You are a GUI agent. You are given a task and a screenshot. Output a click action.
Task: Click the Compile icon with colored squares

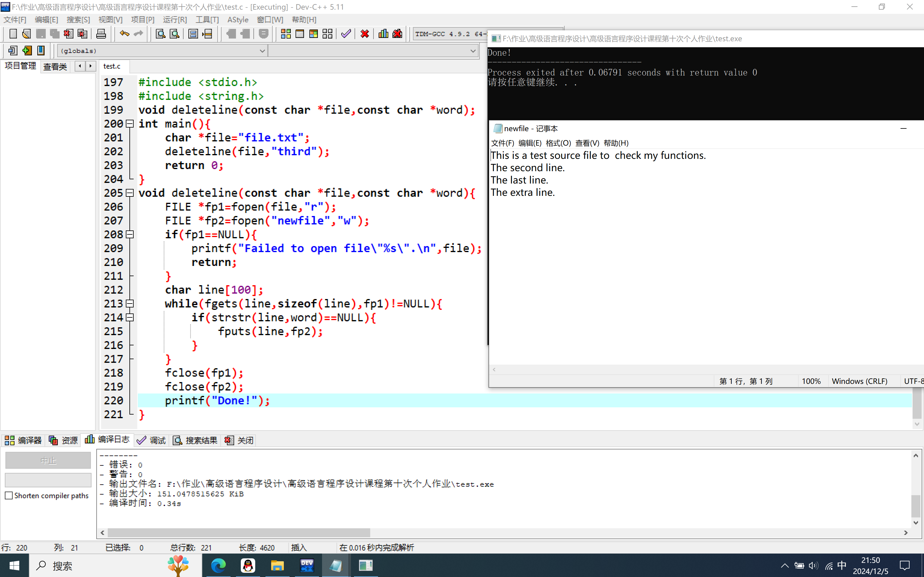click(x=286, y=34)
